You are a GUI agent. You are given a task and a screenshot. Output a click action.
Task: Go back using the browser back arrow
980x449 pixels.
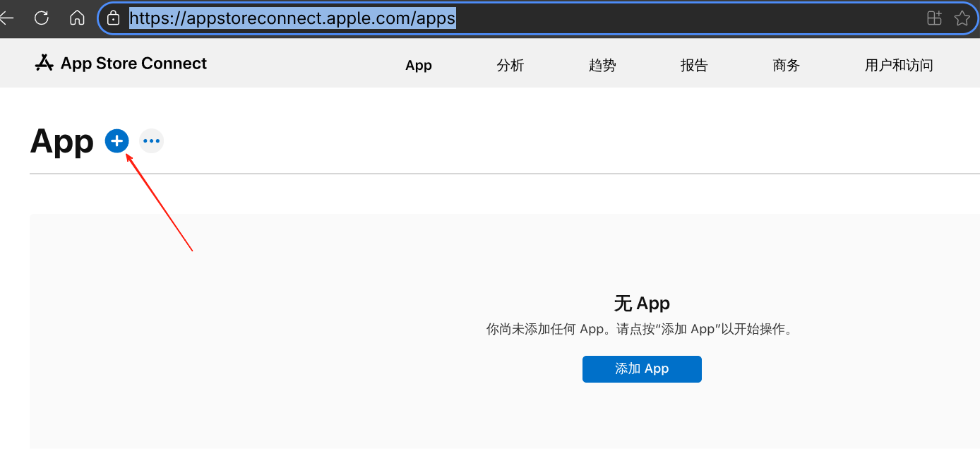[6, 18]
